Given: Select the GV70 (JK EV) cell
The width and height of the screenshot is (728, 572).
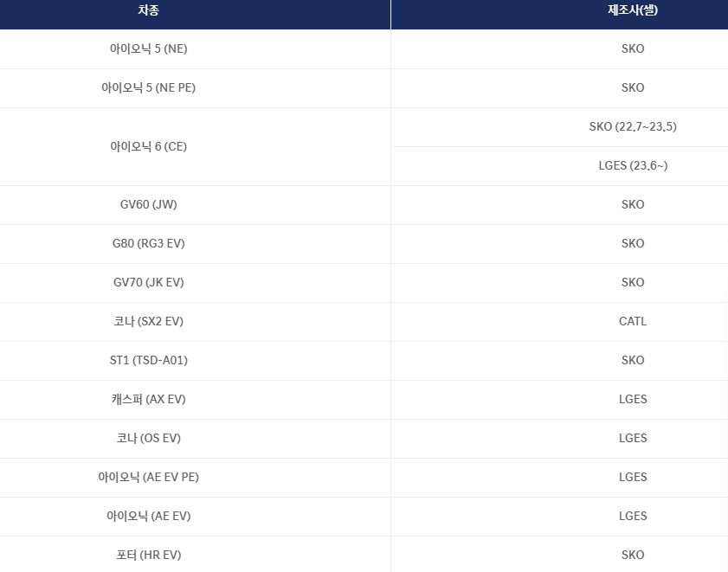Looking at the screenshot, I should tap(148, 282).
